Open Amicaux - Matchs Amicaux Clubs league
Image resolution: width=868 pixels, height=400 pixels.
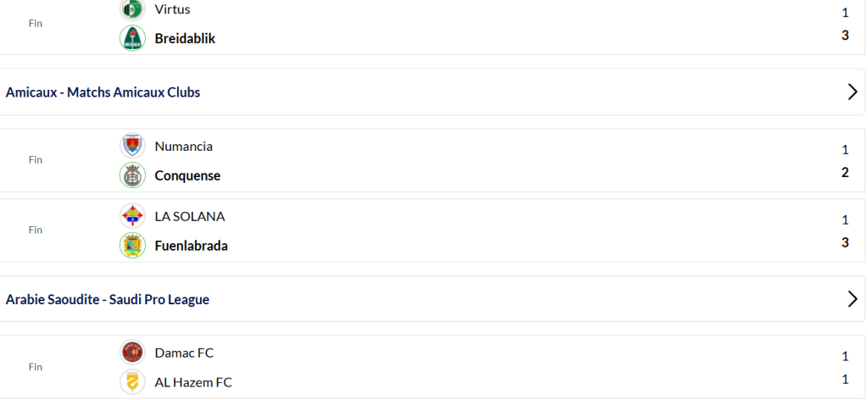point(103,92)
